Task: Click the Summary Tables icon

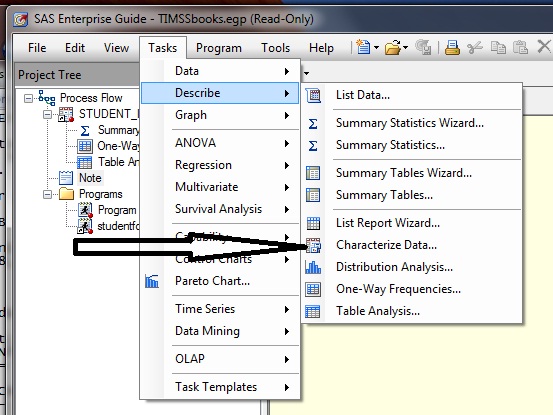Action: tap(313, 195)
